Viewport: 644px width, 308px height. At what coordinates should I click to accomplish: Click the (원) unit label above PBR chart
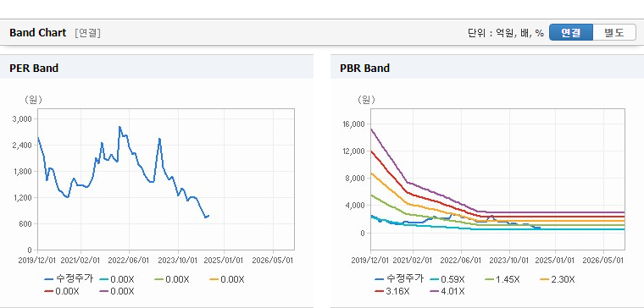click(366, 99)
